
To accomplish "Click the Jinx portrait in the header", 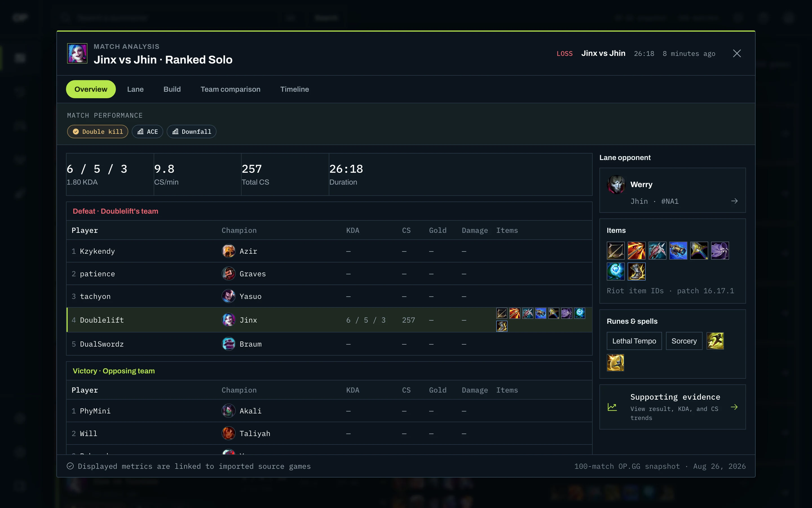I will click(77, 53).
